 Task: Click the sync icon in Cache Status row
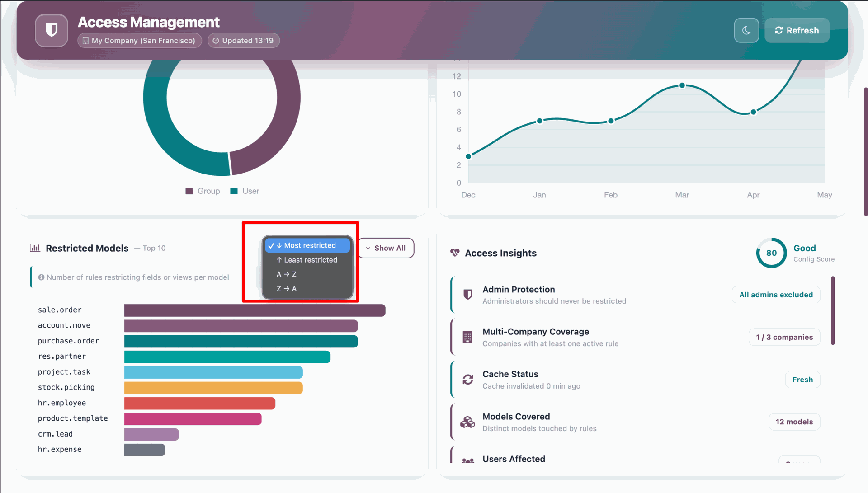468,380
